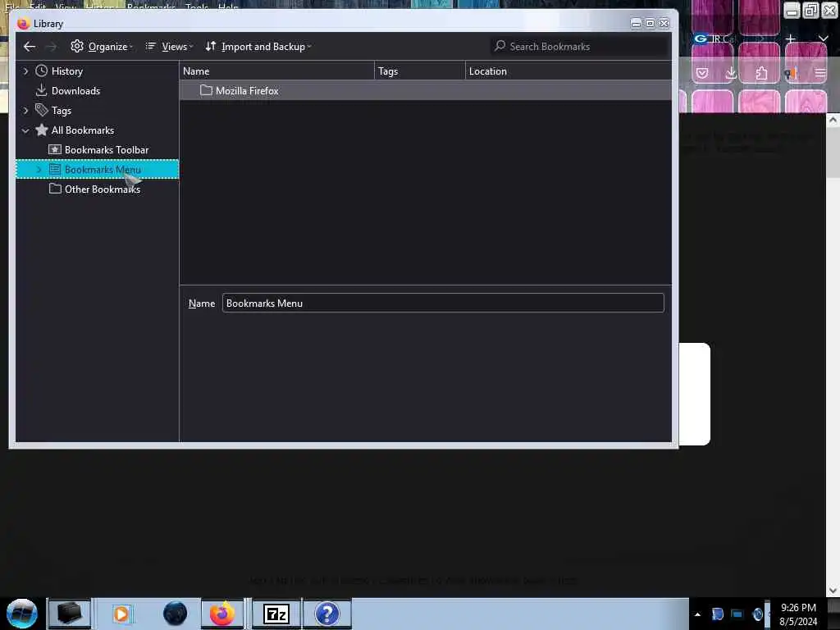840x630 pixels.
Task: Edit the Name field showing Bookmarks Menu
Action: [x=443, y=304]
